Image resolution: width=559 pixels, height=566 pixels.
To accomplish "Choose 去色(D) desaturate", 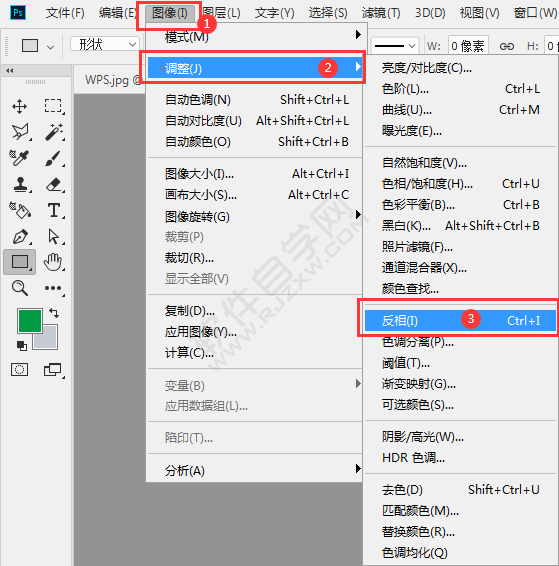I will pos(460,489).
